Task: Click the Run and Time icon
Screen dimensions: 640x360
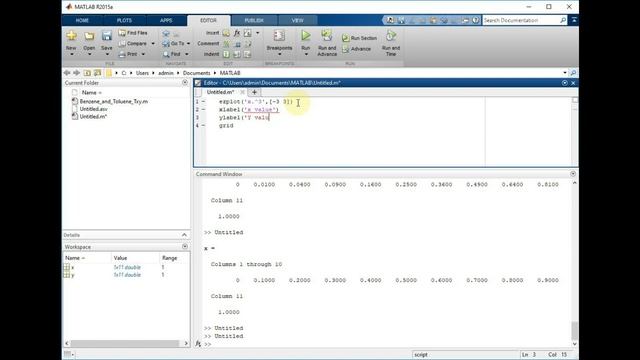Action: (x=391, y=36)
